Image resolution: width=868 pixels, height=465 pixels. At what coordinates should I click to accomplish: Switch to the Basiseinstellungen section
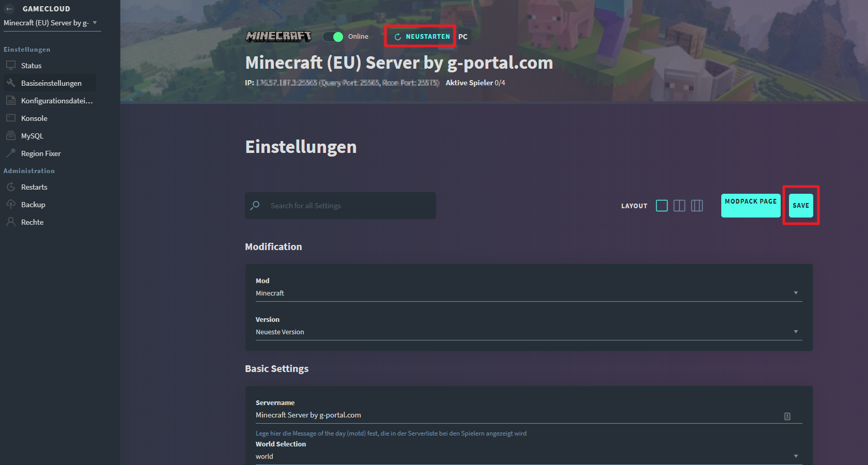point(51,83)
